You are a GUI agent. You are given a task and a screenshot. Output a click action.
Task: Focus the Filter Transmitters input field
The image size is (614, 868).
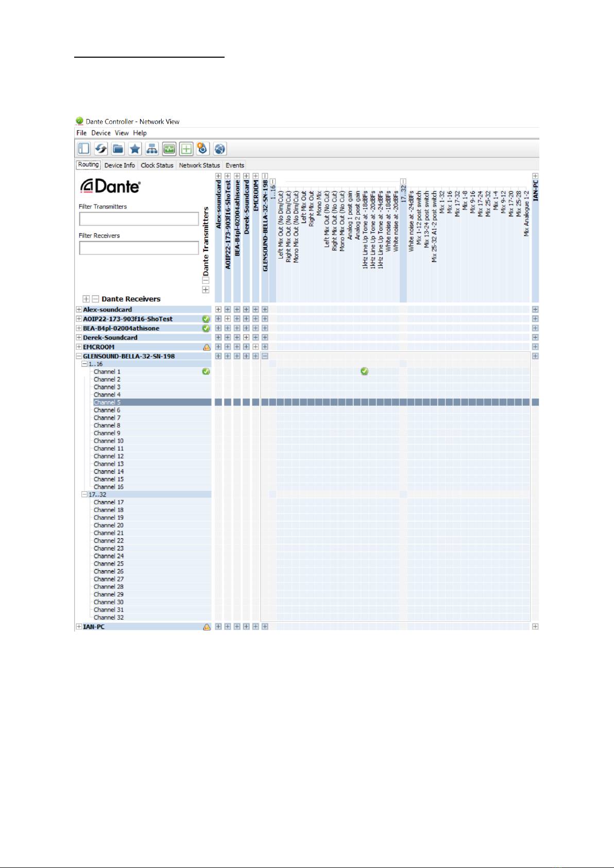tap(139, 219)
